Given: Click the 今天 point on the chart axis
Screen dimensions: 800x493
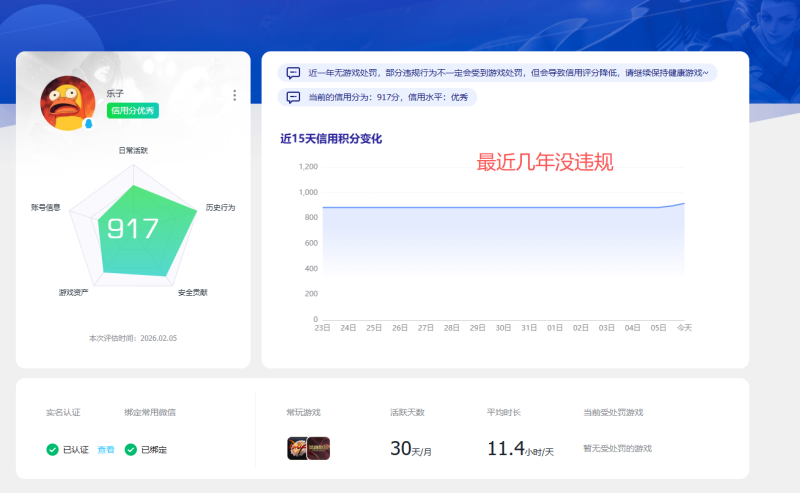Looking at the screenshot, I should (x=684, y=327).
